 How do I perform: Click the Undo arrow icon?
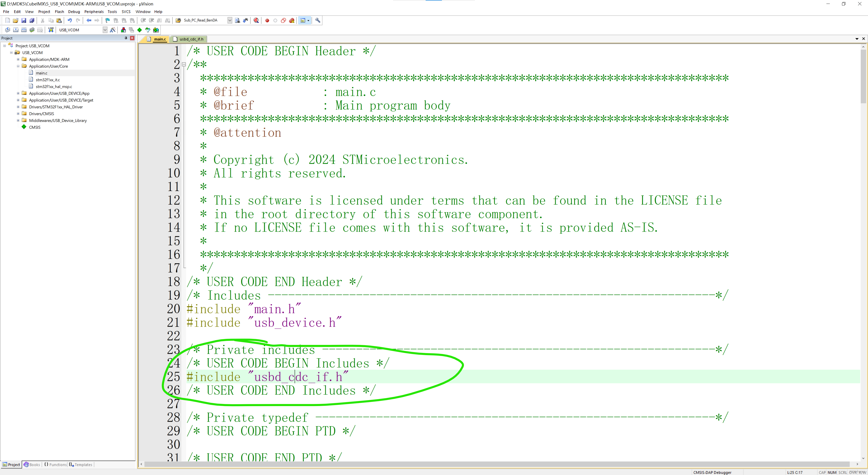coord(69,20)
